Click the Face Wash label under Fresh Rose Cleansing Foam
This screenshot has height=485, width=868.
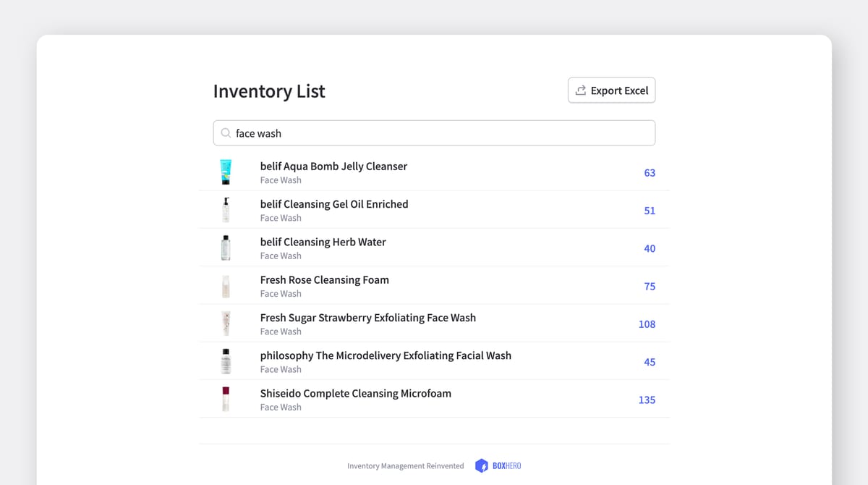[x=281, y=293]
